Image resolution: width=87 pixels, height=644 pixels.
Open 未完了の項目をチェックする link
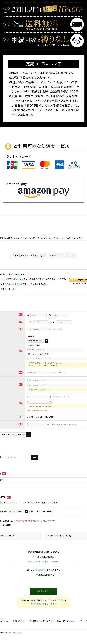(44, 604)
